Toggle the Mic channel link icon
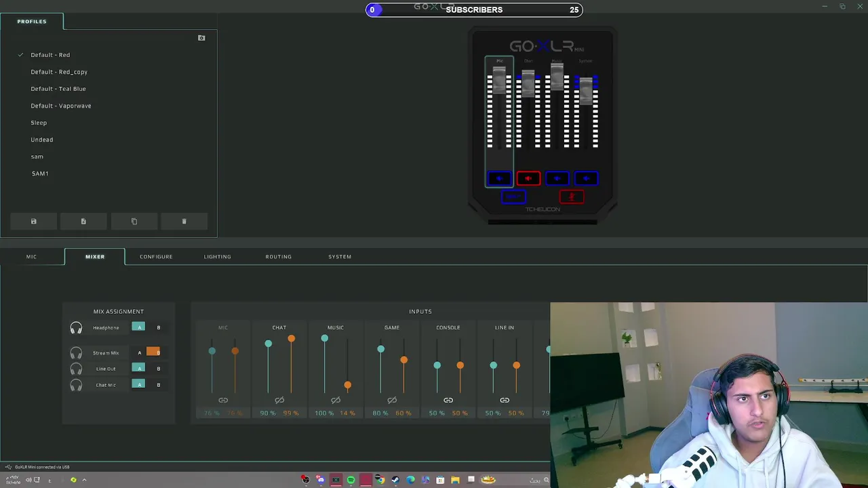Viewport: 868px width, 488px height. [x=223, y=401]
